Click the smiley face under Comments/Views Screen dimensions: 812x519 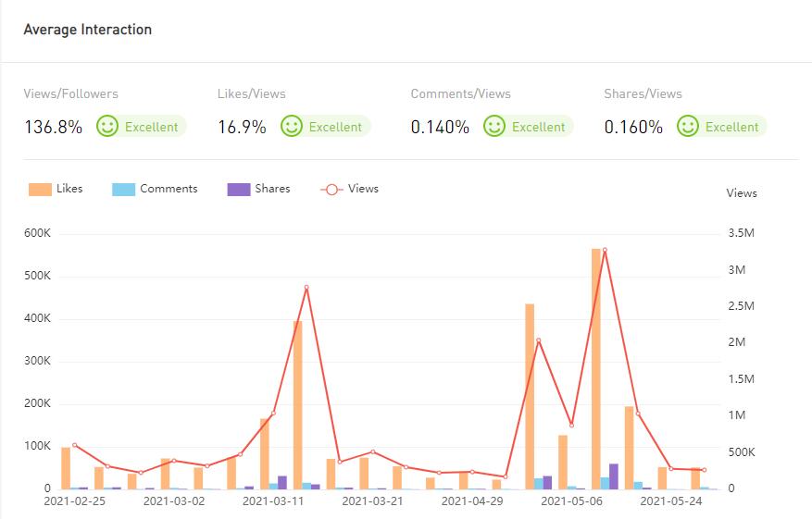coord(494,127)
